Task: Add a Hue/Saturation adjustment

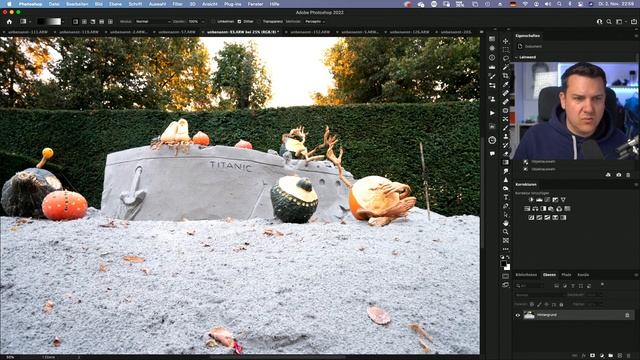Action: point(527,209)
